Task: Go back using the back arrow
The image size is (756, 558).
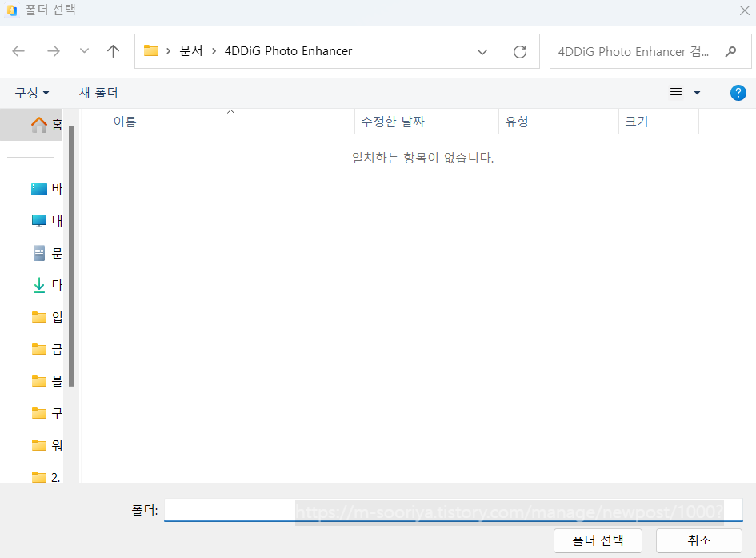Action: point(18,51)
